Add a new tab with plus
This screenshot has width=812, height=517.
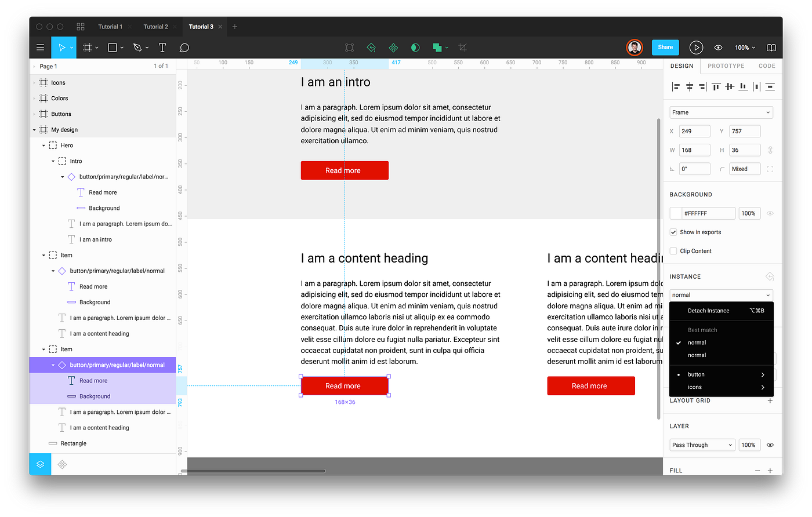click(x=235, y=27)
